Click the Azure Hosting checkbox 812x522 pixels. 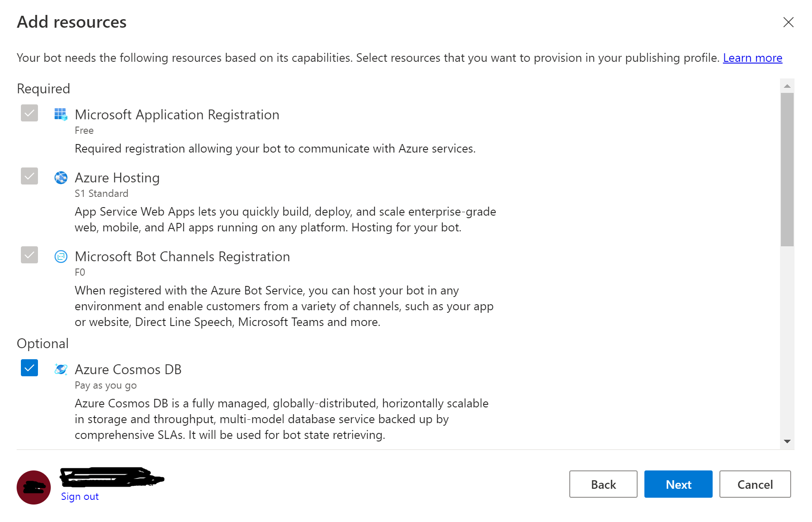pos(29,176)
